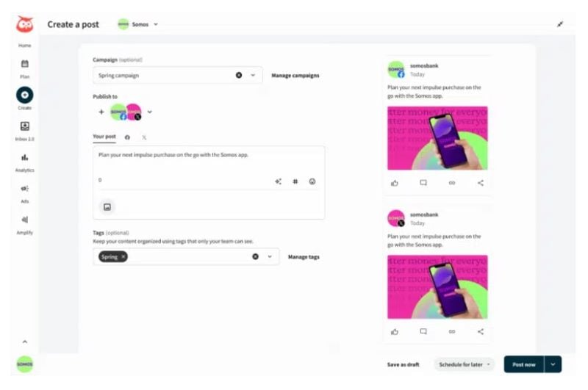This screenshot has width=588, height=390.
Task: Open Analytics bar chart icon
Action: 25,157
